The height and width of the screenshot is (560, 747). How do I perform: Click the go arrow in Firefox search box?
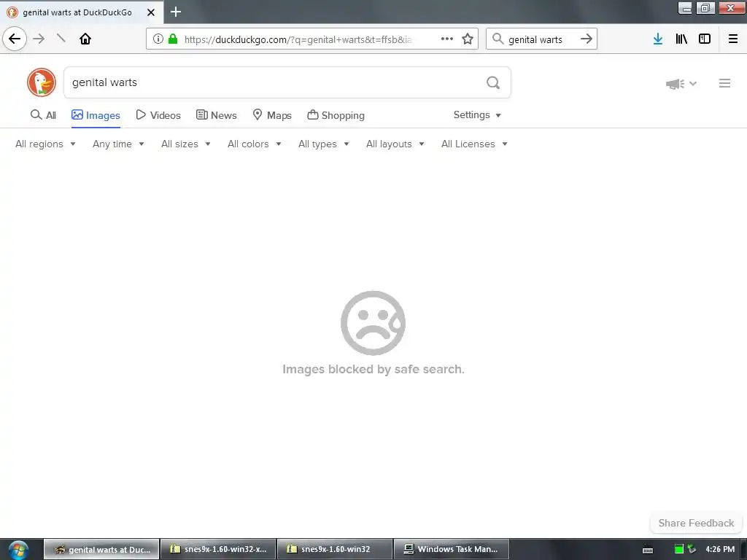pos(587,39)
